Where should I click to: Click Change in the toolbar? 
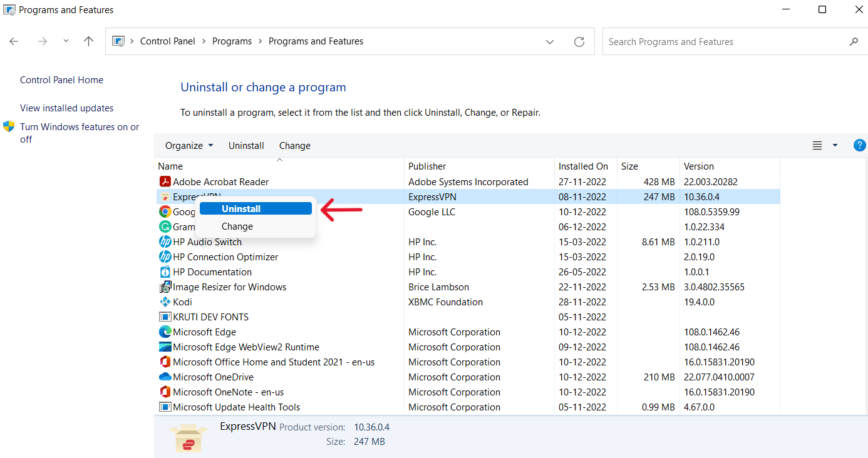(x=295, y=146)
